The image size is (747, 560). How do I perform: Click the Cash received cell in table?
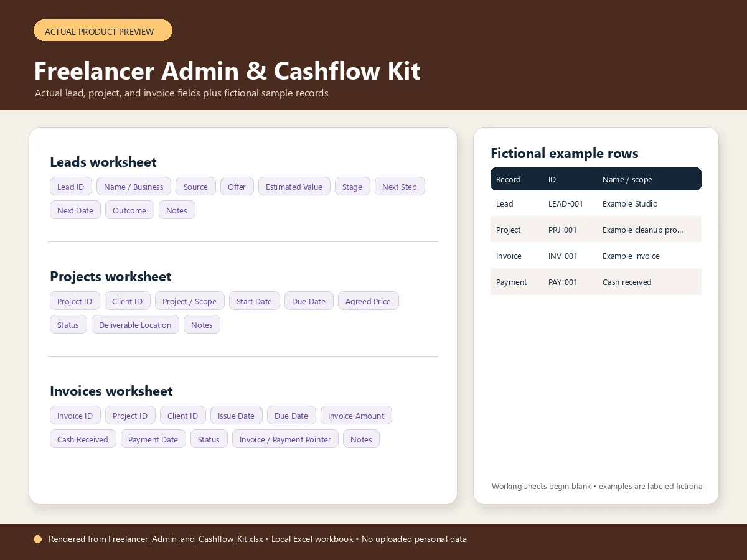click(x=627, y=282)
